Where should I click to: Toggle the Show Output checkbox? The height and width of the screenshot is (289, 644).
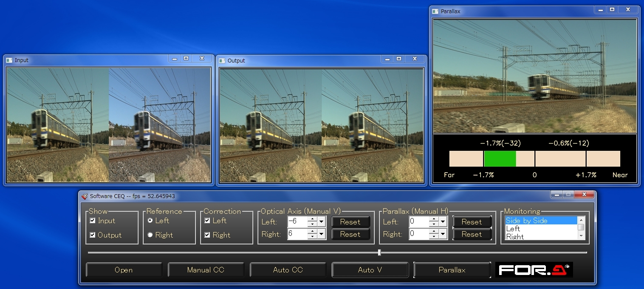coord(93,235)
